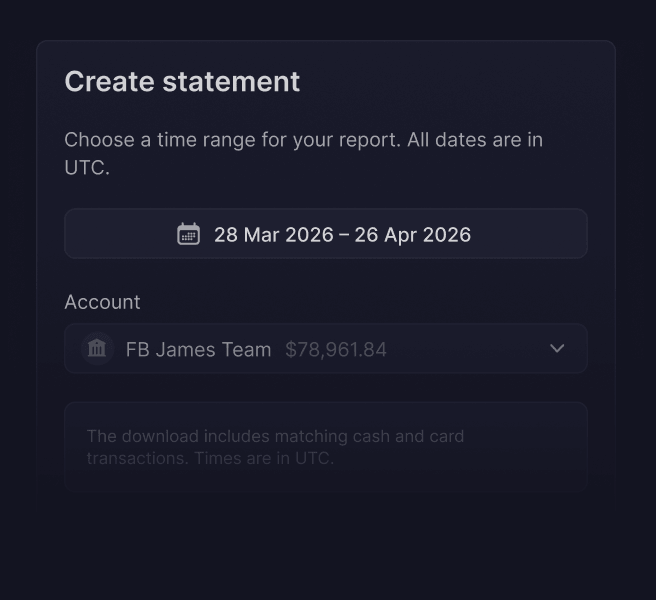Click the 'matching cash and card' text
The image size is (656, 600).
[369, 436]
